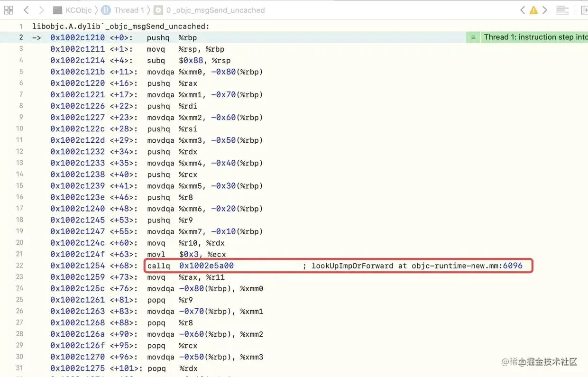The height and width of the screenshot is (377, 588).
Task: Click 'pushq %rax' instruction
Action: point(172,83)
